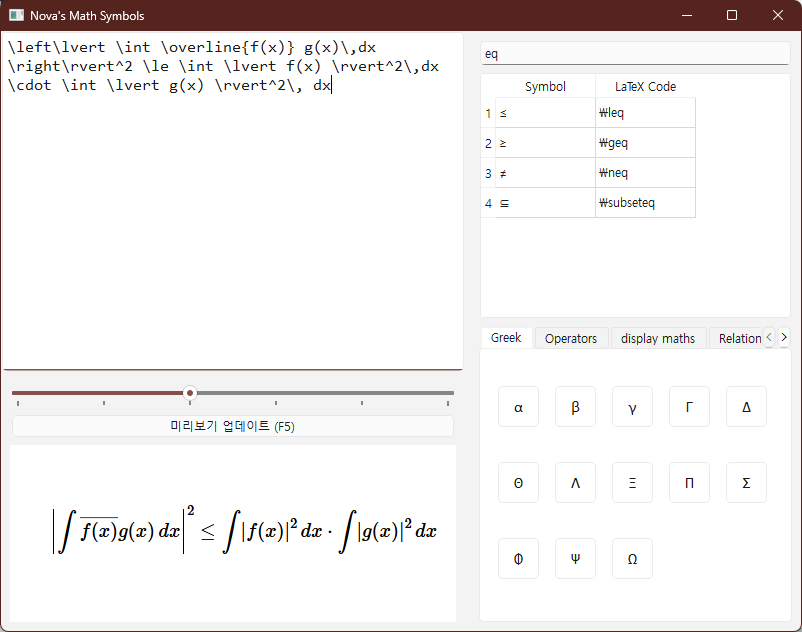
Task: Select the ≤ symbol cell in row 1
Action: click(545, 113)
